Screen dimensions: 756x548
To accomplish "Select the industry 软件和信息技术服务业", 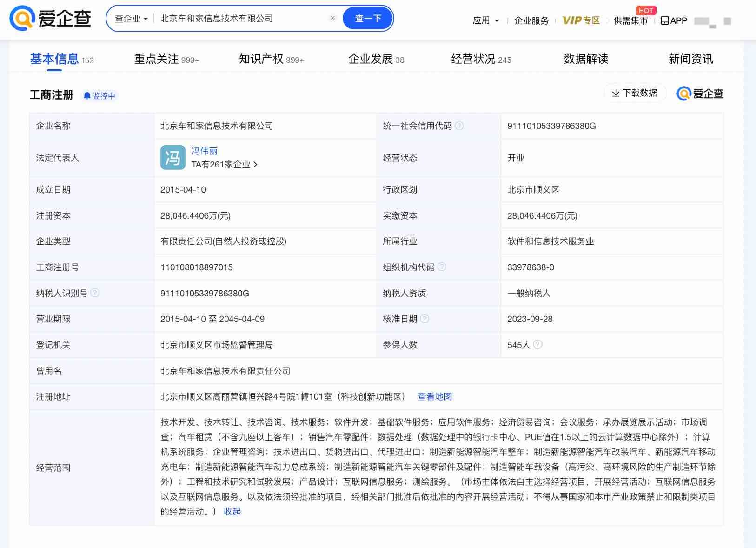I will (x=550, y=241).
